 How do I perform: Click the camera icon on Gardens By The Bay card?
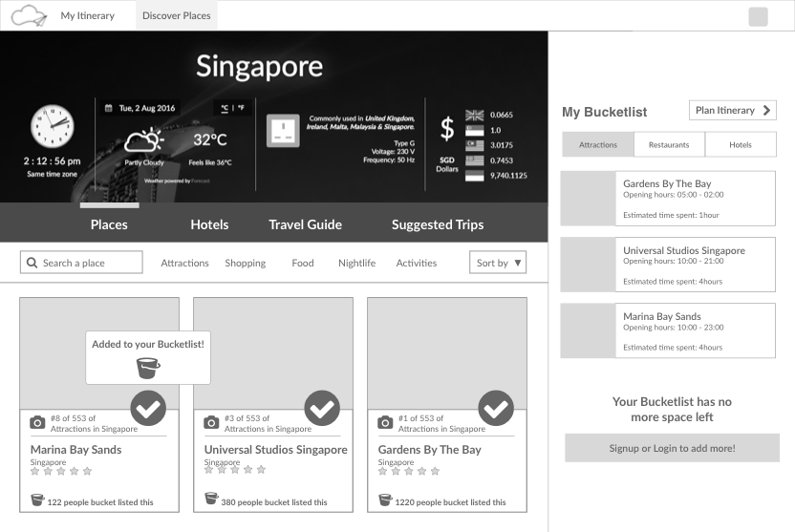[x=385, y=422]
